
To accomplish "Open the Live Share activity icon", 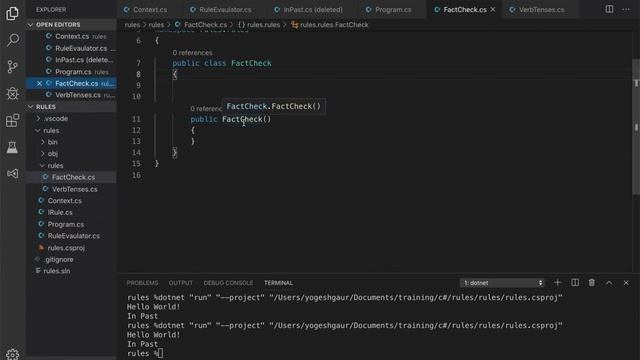I will [12, 173].
